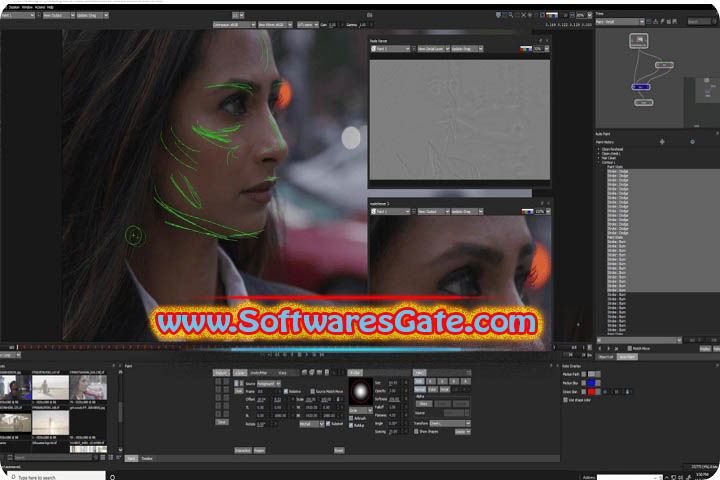Click the plus icon in Auto Paint panel
The image size is (720, 480).
(x=662, y=141)
